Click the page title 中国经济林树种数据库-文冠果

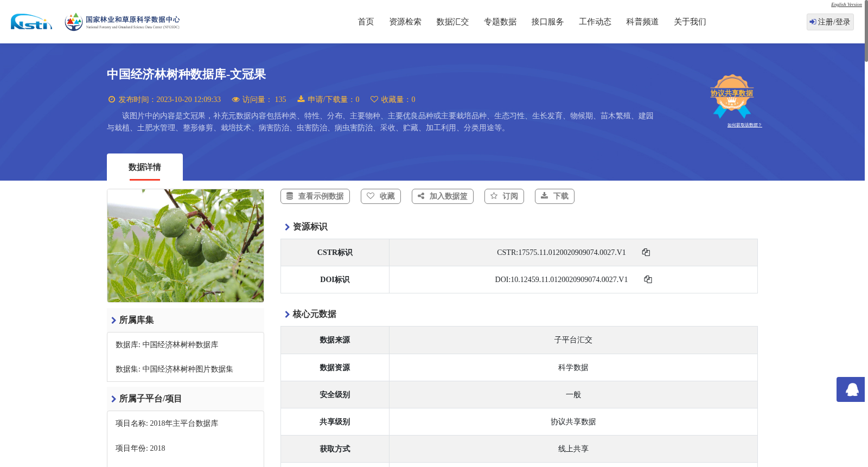pos(186,74)
